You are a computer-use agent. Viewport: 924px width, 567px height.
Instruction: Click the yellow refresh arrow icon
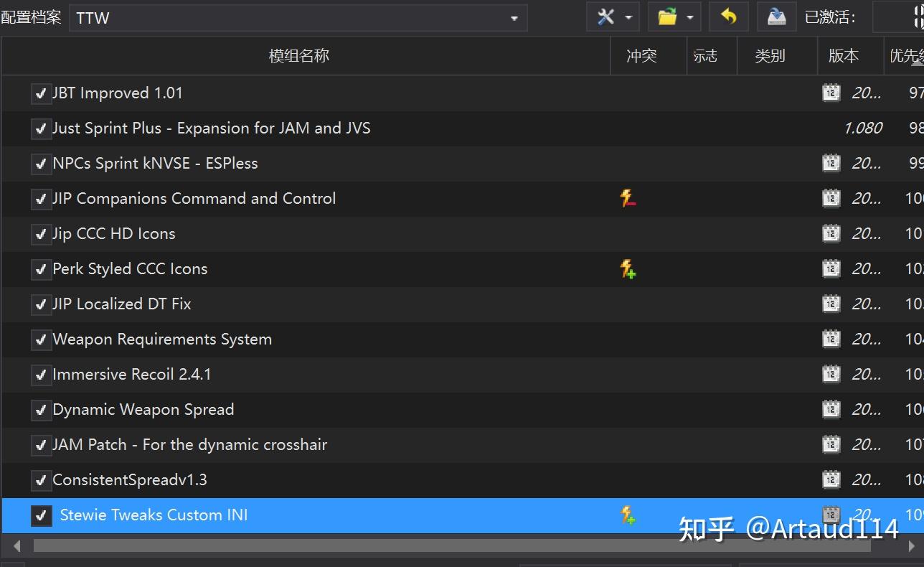tap(728, 16)
